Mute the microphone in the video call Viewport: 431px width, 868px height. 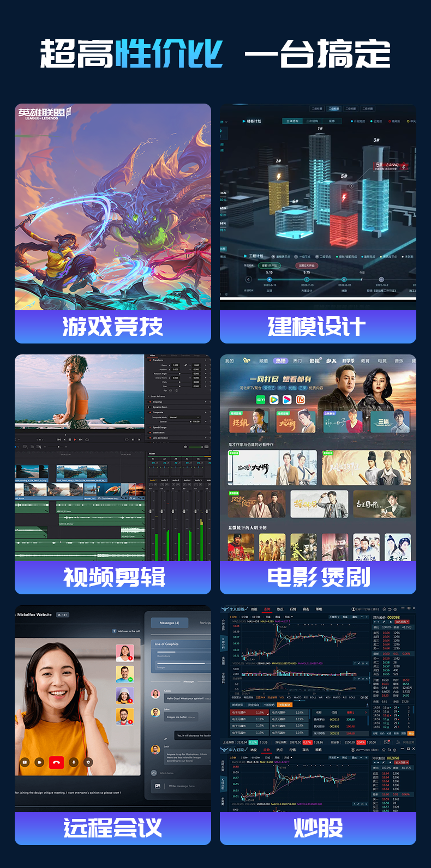click(73, 762)
